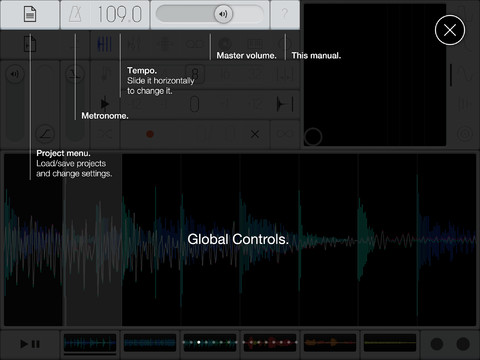480x360 pixels.
Task: Click the dimmed speaker icon on left
Action: coord(15,74)
